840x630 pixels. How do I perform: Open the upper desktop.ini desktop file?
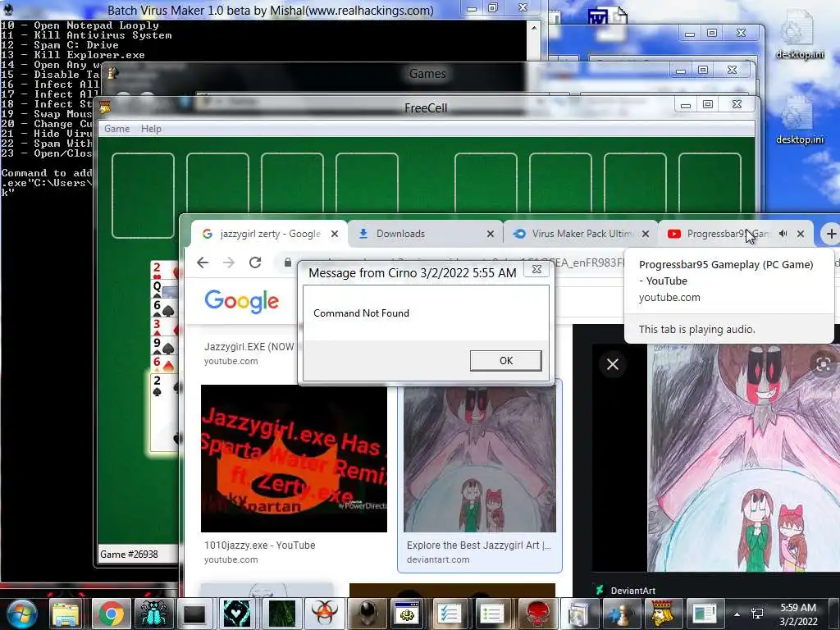coord(799,34)
